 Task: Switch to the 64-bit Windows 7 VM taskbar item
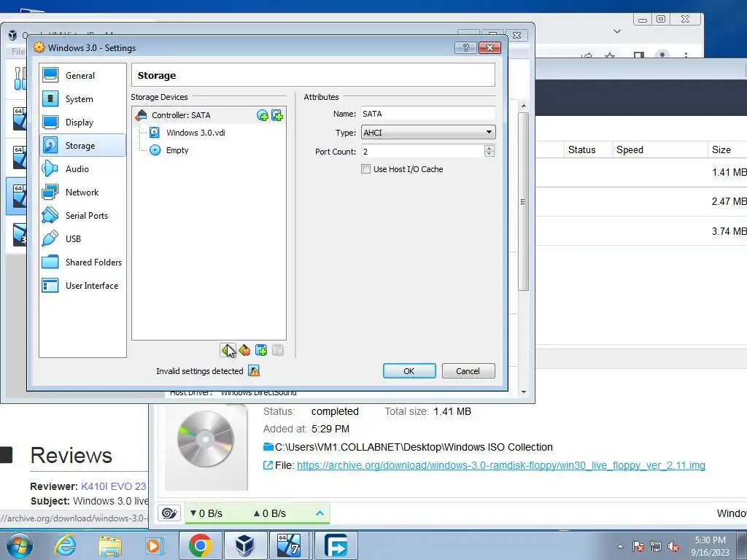289,545
